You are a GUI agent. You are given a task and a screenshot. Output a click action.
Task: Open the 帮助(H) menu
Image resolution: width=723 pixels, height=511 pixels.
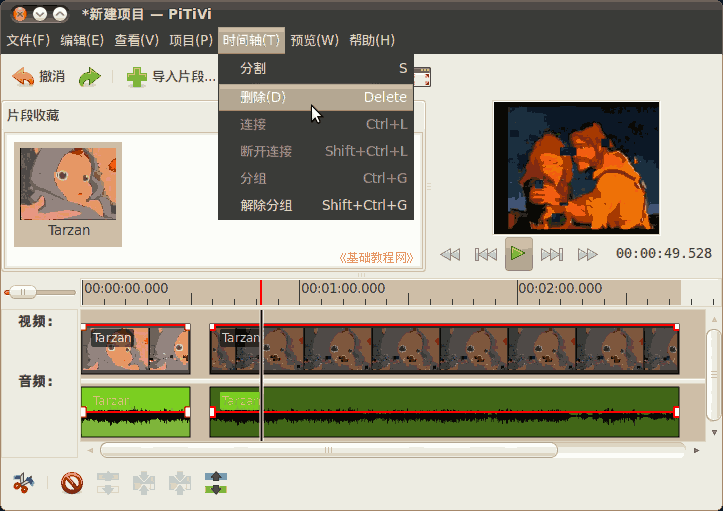point(372,40)
